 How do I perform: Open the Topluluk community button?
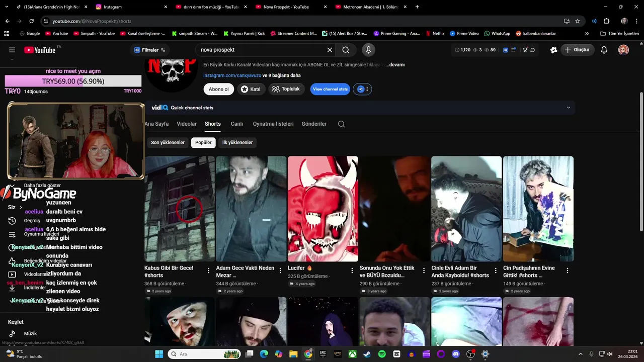click(287, 89)
